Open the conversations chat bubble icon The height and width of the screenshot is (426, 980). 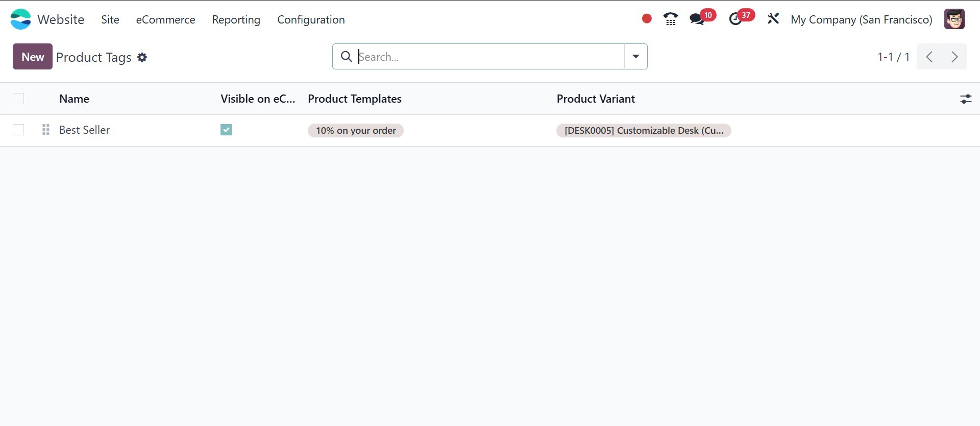[696, 19]
